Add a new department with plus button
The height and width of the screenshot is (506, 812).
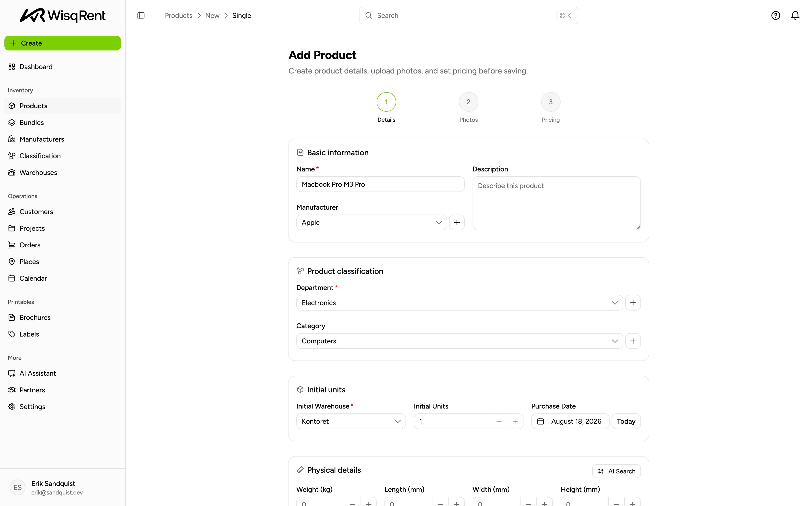pos(633,303)
